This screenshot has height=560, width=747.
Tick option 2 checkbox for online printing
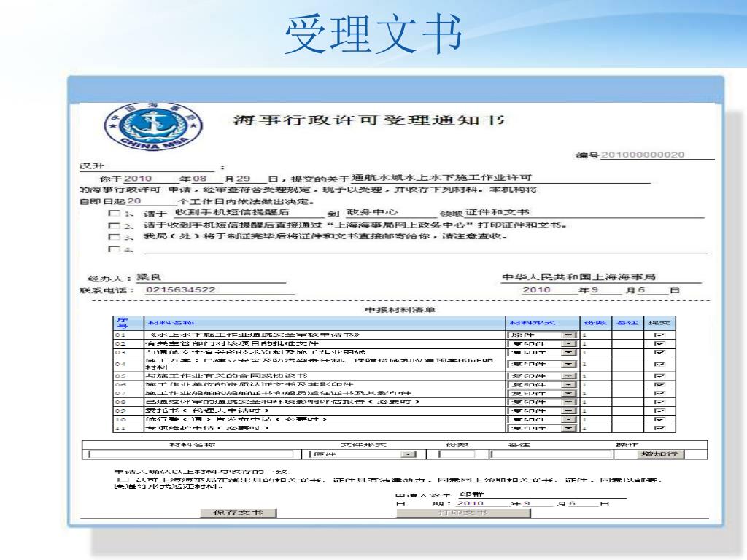coord(114,225)
